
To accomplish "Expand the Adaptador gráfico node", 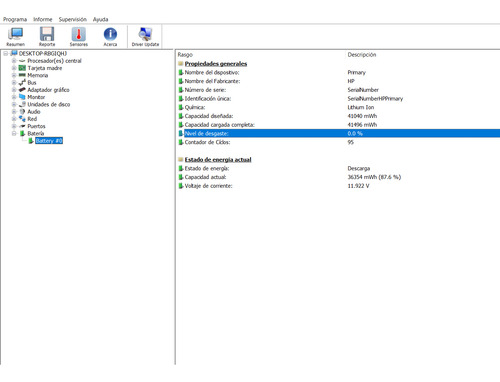I will [14, 90].
